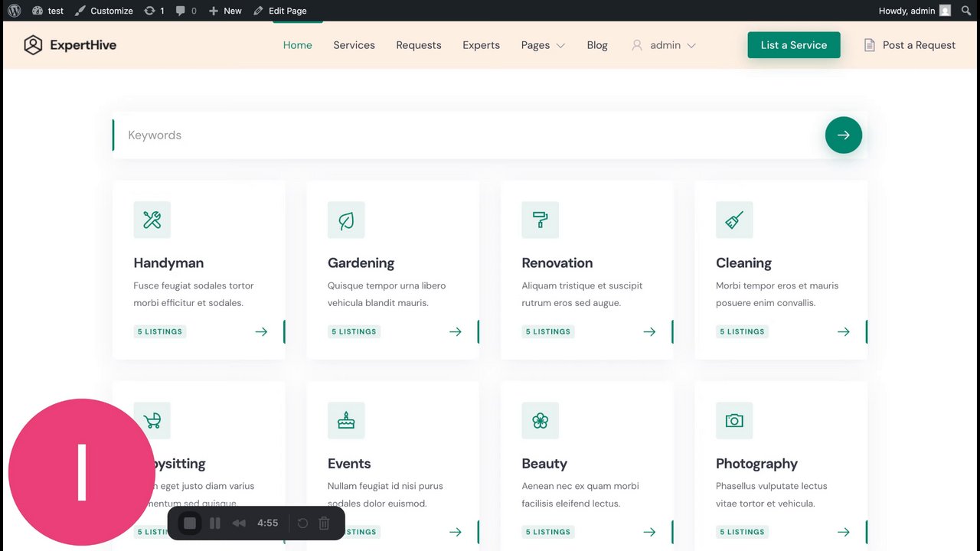Open the New content menu
Viewport: 980px width, 551px height.
(225, 11)
